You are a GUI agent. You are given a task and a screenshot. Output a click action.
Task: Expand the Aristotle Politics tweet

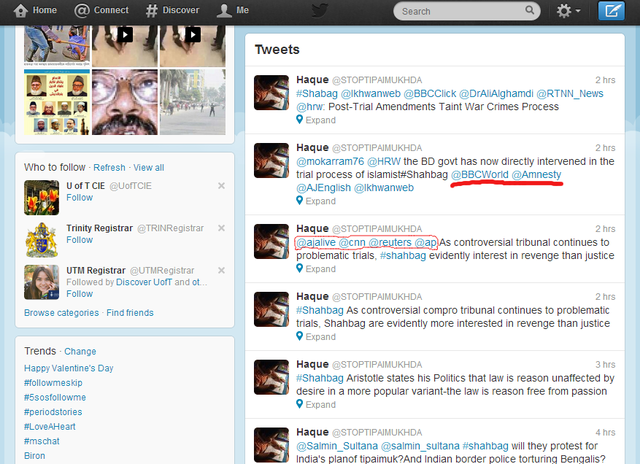[320, 405]
